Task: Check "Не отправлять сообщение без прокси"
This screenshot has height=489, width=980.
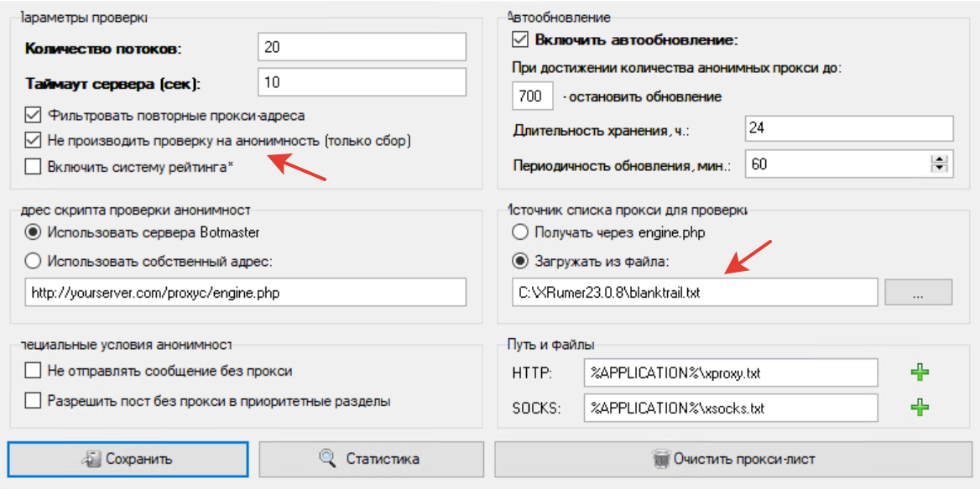Action: [x=33, y=371]
